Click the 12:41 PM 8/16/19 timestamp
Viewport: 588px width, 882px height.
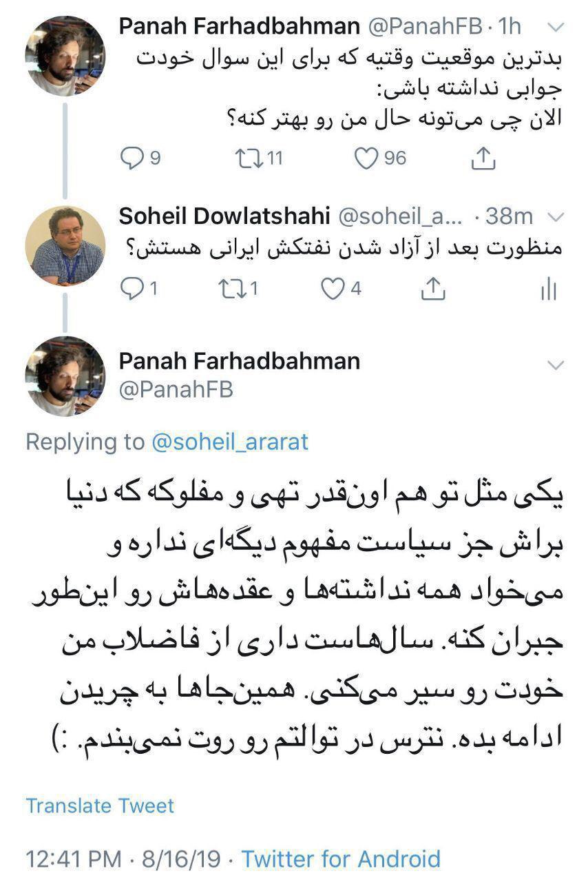(124, 859)
